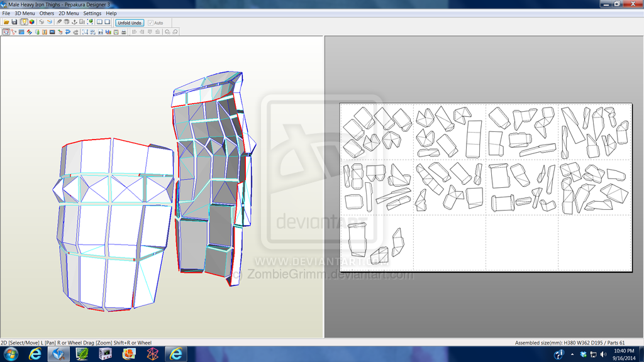Viewport: 644px width, 362px height.
Task: Click the multicolored cube texture icon
Action: (x=31, y=22)
